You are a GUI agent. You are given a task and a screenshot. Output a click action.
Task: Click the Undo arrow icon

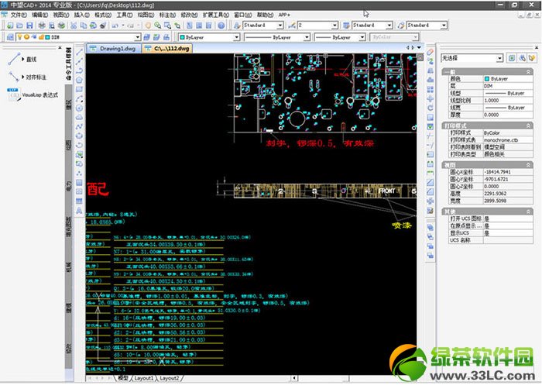click(x=115, y=26)
